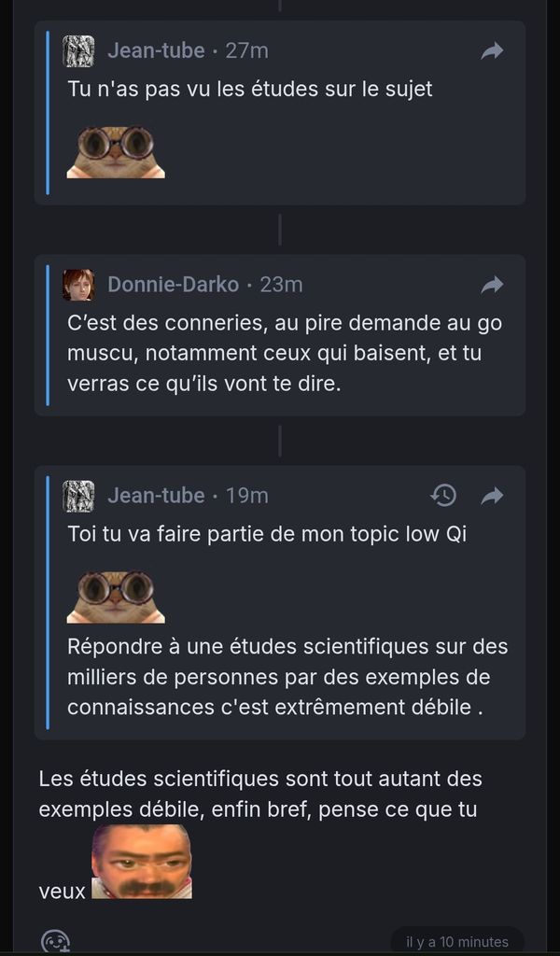This screenshot has width=560, height=956.
Task: Click the mustached face sticker after "veux"
Action: [x=142, y=862]
